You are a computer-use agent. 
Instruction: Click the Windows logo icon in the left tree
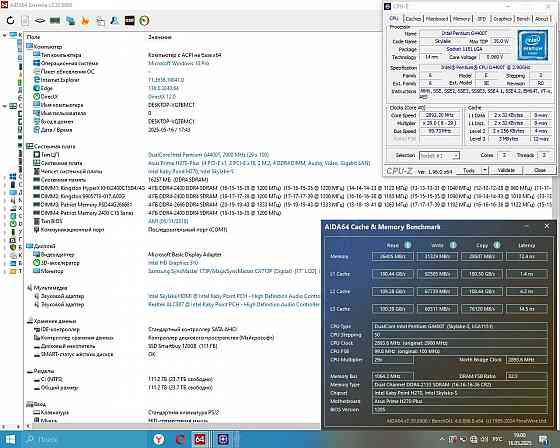[13, 177]
